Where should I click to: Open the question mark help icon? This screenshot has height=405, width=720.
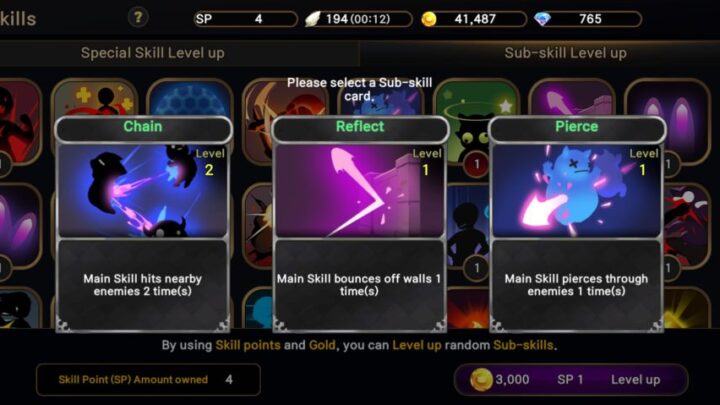click(138, 18)
